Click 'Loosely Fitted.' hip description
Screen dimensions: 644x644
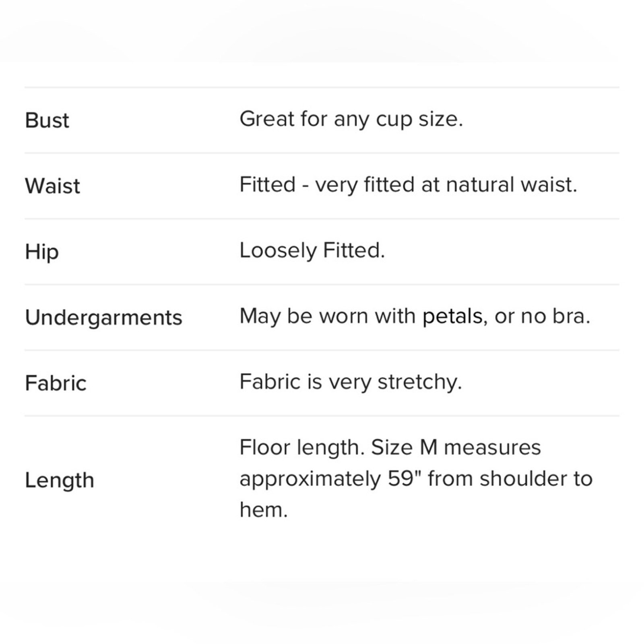[x=312, y=251]
